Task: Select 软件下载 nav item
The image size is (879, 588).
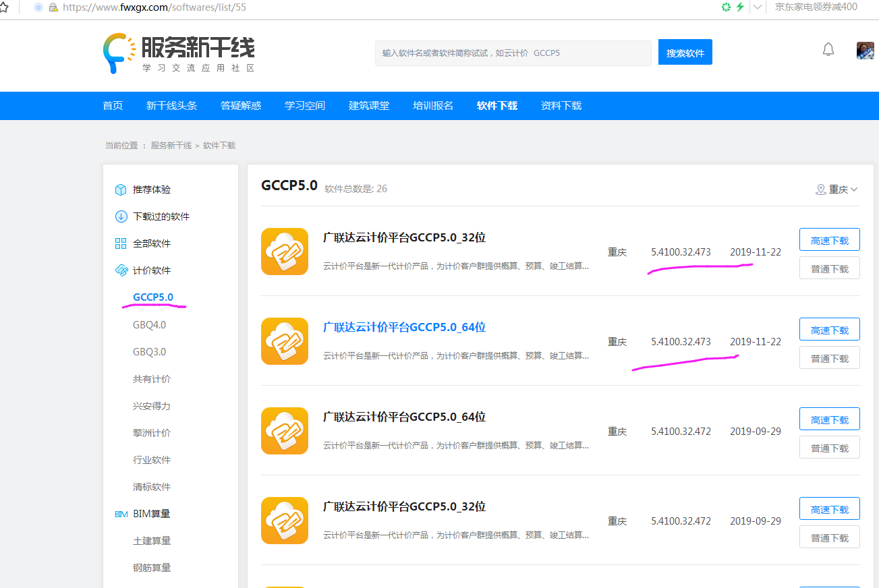Action: point(497,106)
